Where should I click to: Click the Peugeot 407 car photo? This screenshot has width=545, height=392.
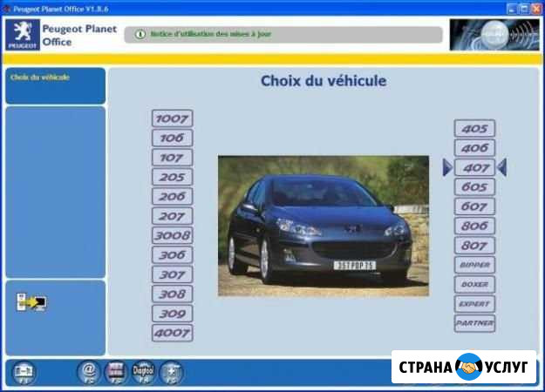[324, 226]
